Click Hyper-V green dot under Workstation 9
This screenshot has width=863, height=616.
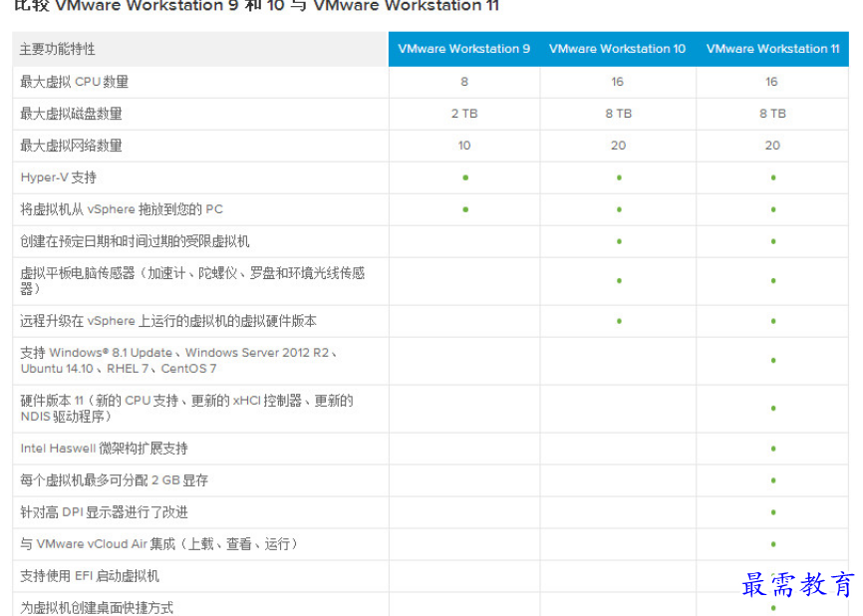point(465,177)
